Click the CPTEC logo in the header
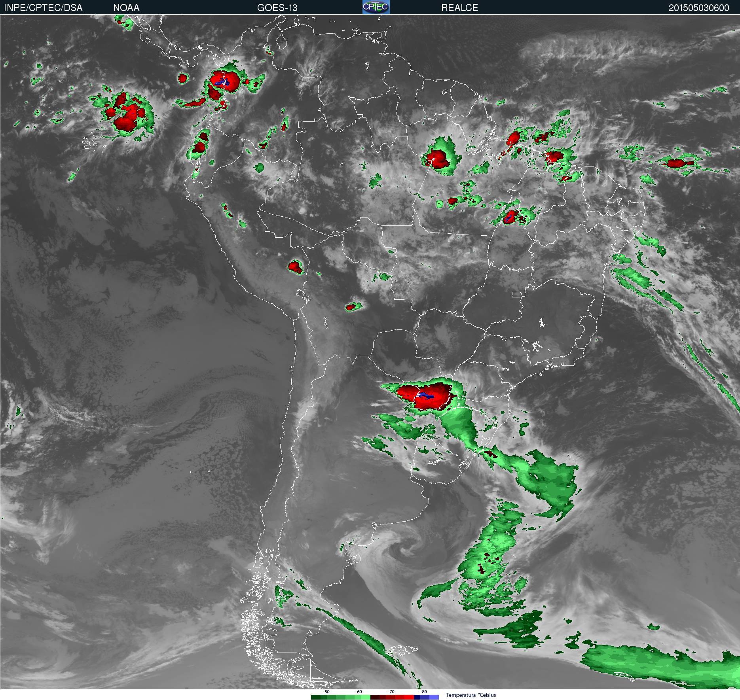 pos(376,7)
